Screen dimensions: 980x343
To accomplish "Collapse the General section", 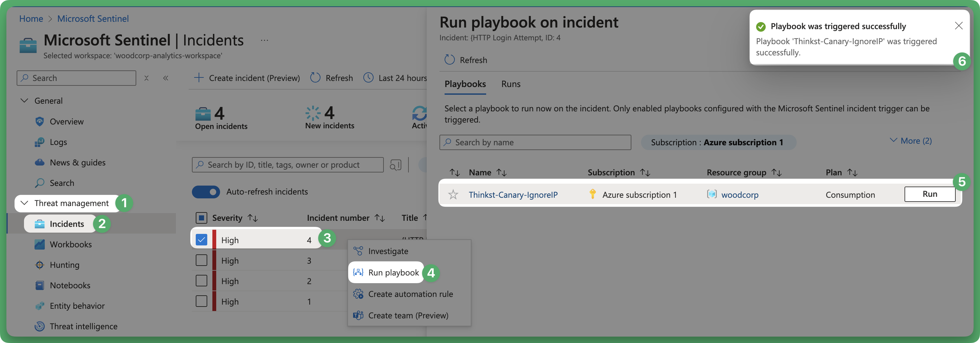I will coord(24,100).
